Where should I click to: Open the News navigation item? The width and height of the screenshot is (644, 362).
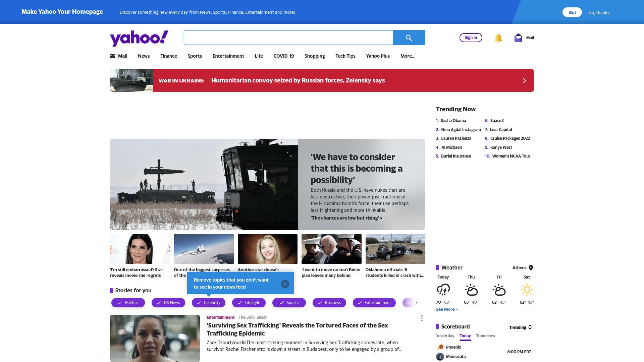pos(144,56)
